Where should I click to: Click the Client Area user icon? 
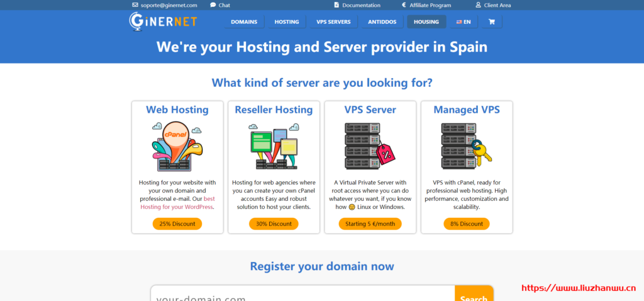(478, 5)
